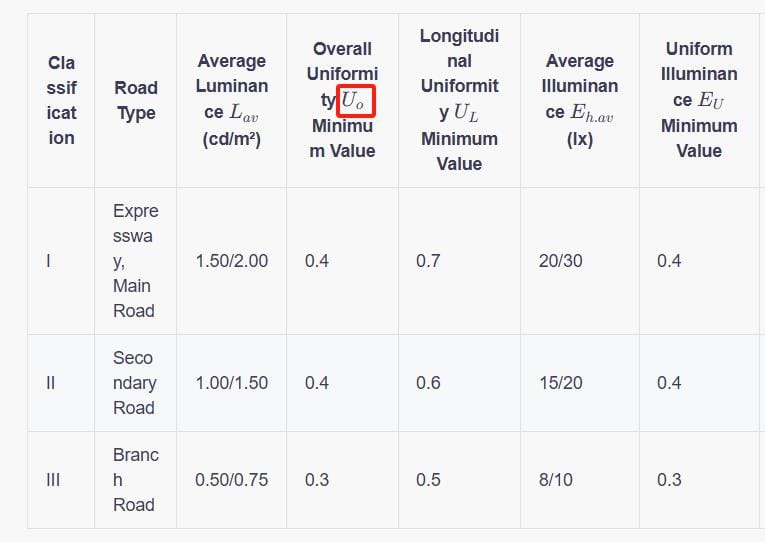This screenshot has width=765, height=542.
Task: Click the Longitudinal Uniformity header cell
Action: 459,99
